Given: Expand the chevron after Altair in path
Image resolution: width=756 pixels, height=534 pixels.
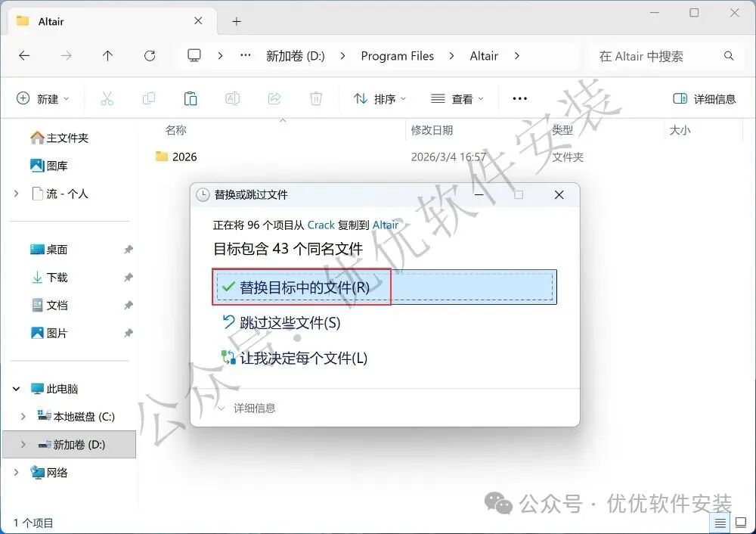Looking at the screenshot, I should click(x=517, y=56).
